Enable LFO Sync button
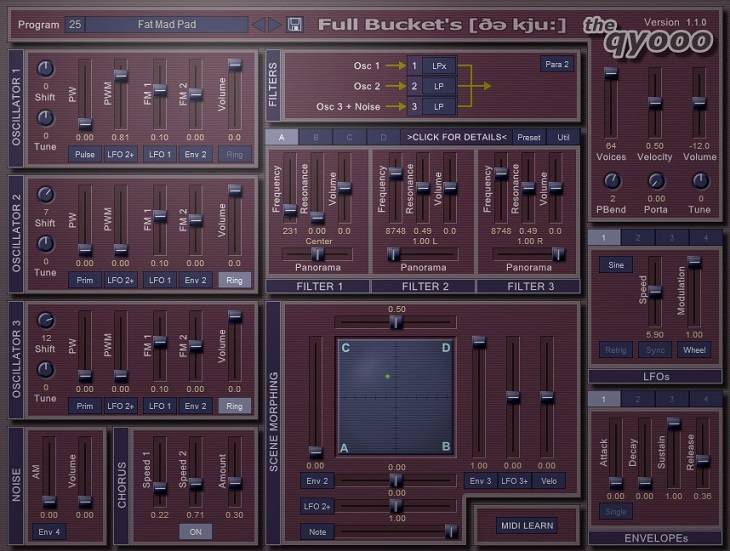Viewport: 730px width, 551px height. pos(654,350)
